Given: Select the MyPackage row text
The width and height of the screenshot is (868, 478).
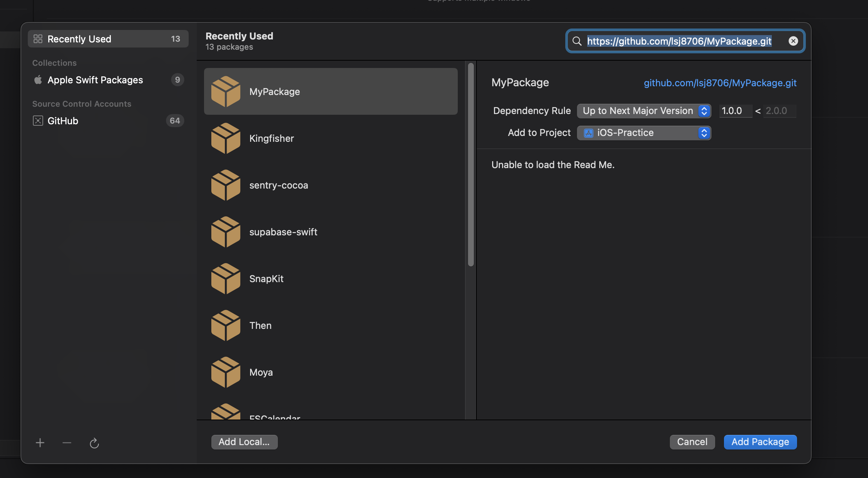Looking at the screenshot, I should (x=275, y=92).
